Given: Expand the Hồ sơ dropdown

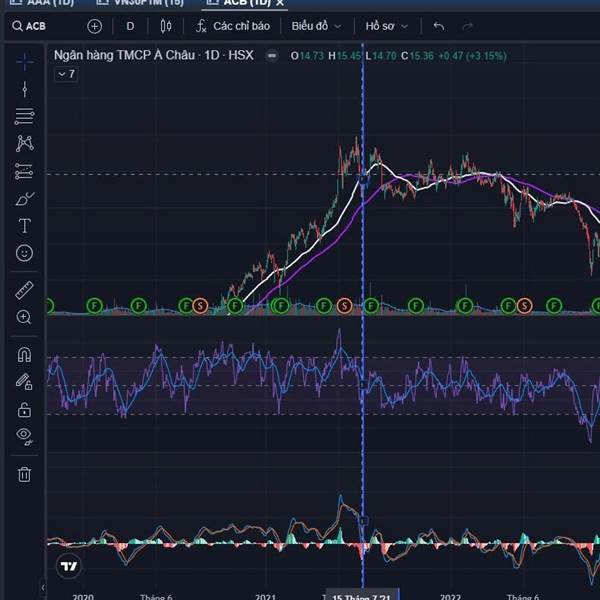Looking at the screenshot, I should (x=386, y=26).
